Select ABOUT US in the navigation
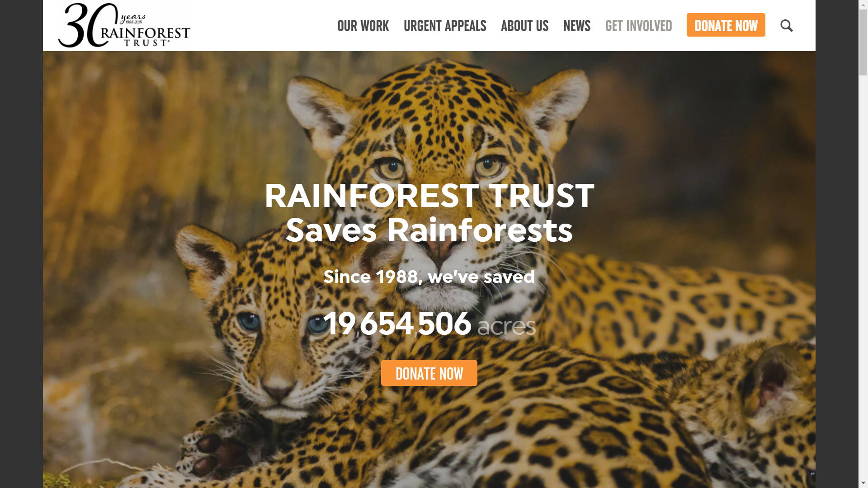The height and width of the screenshot is (488, 868). click(524, 26)
